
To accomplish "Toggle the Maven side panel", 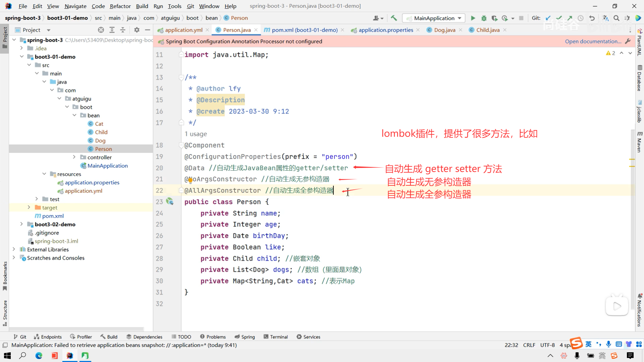I will tap(639, 142).
